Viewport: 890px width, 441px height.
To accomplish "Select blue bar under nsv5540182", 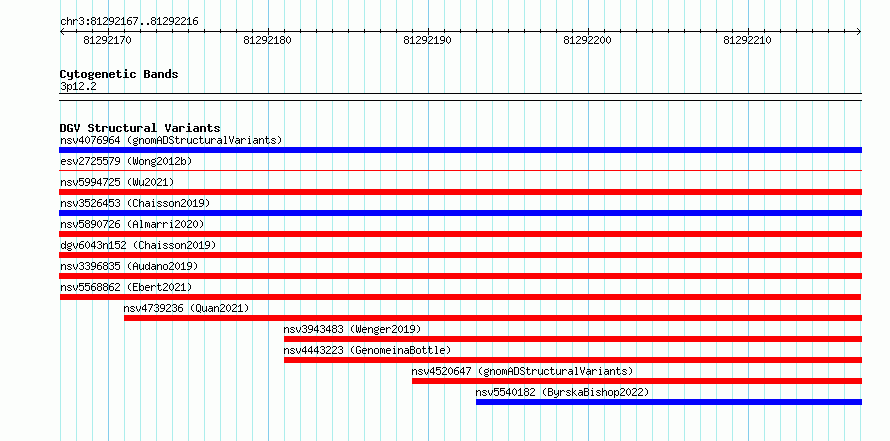I will pyautogui.click(x=669, y=402).
